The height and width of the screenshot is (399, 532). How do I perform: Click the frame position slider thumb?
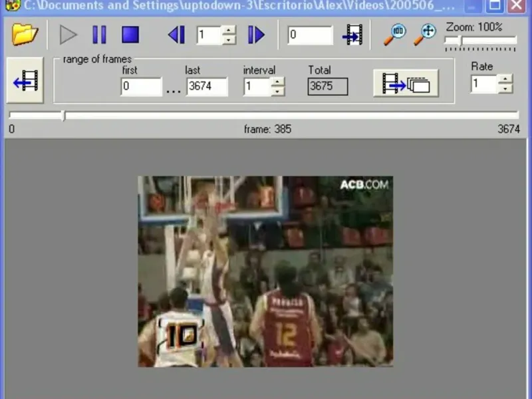click(64, 116)
